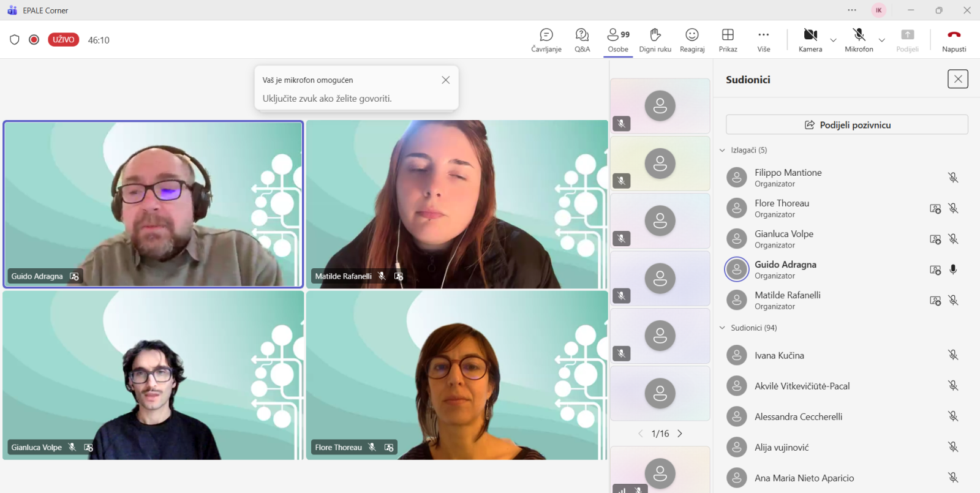
Task: Click the shield security icon
Action: click(x=15, y=40)
